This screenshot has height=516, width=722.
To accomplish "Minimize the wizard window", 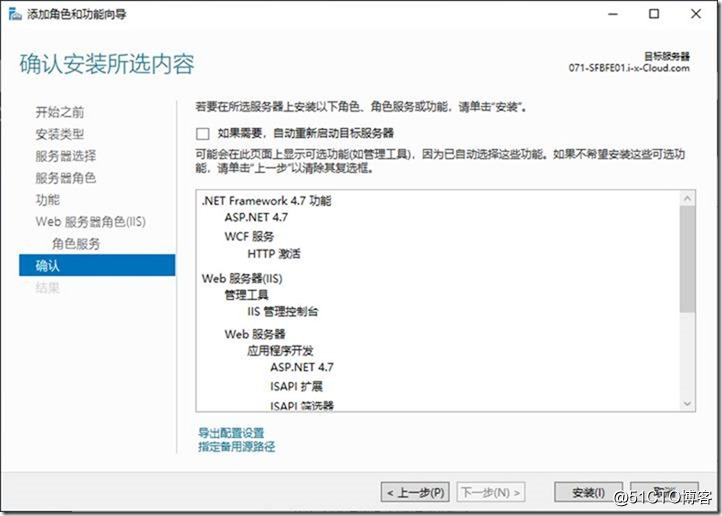I will tap(613, 14).
